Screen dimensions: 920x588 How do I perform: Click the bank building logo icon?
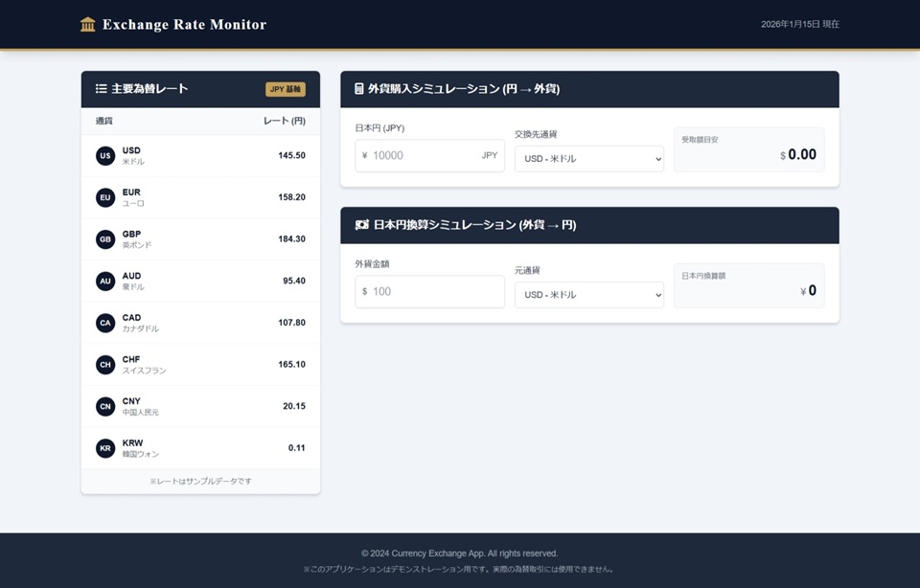click(88, 25)
